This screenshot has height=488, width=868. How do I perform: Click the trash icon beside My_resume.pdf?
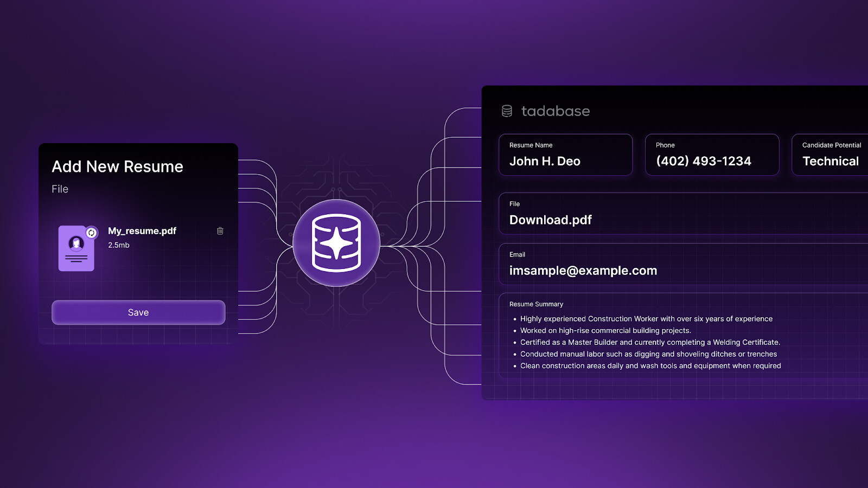coord(220,231)
